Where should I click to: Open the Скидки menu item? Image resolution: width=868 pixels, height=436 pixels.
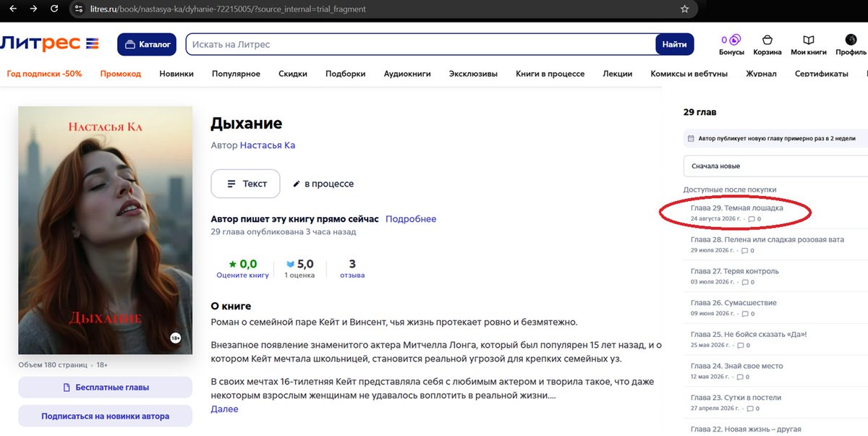point(293,74)
